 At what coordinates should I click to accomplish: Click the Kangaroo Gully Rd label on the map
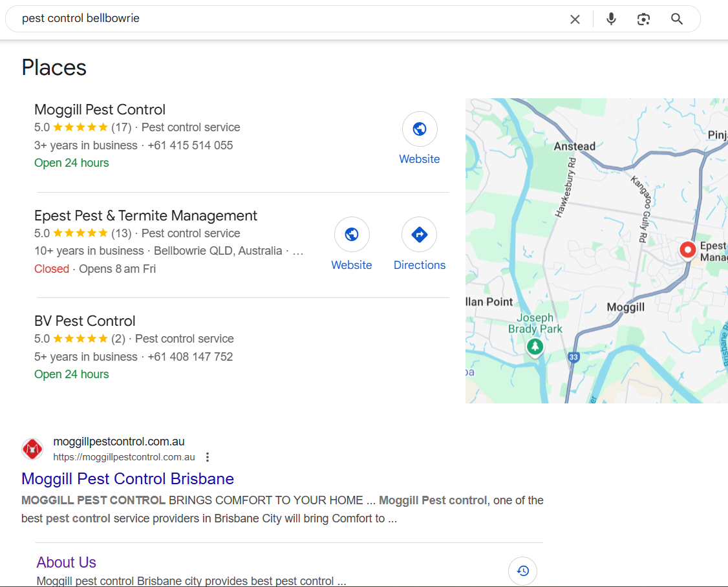click(641, 209)
